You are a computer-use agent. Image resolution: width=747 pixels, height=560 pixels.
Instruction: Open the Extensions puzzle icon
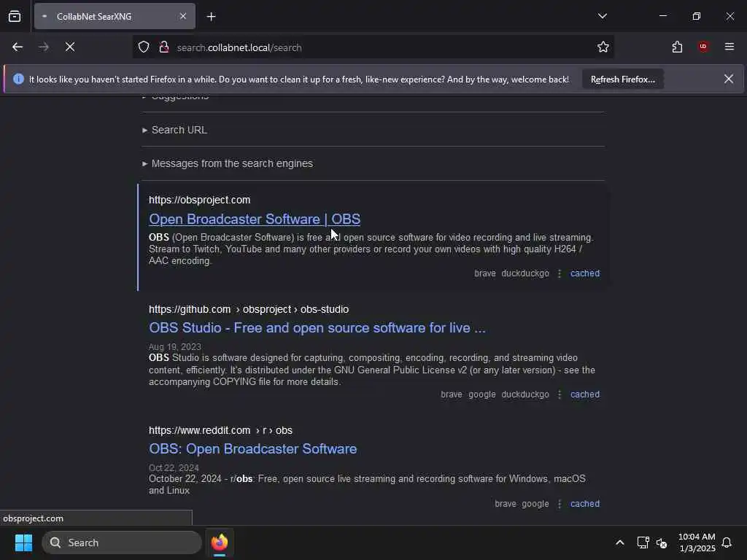pos(677,47)
